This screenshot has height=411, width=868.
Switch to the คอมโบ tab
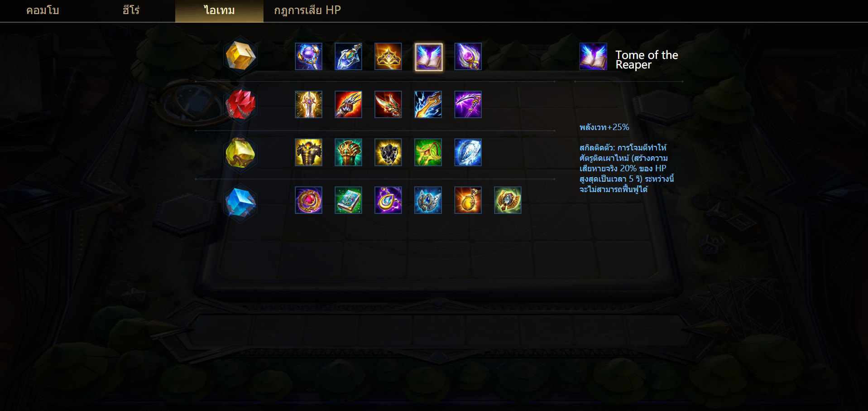click(x=43, y=10)
